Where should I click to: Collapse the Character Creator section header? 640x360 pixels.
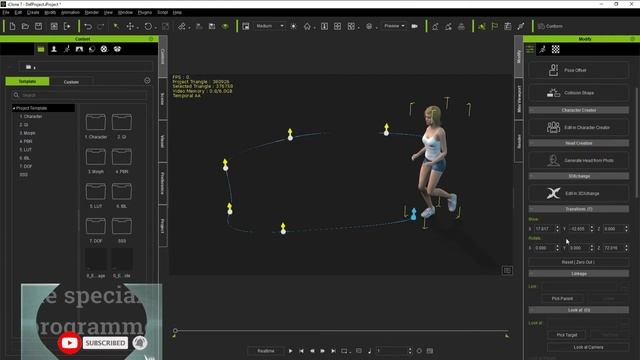pos(578,110)
